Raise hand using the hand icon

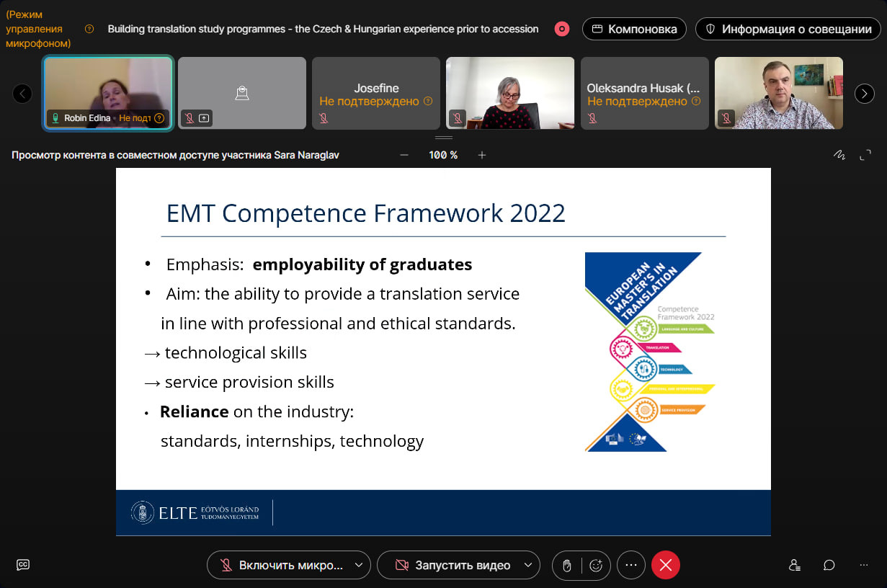567,566
